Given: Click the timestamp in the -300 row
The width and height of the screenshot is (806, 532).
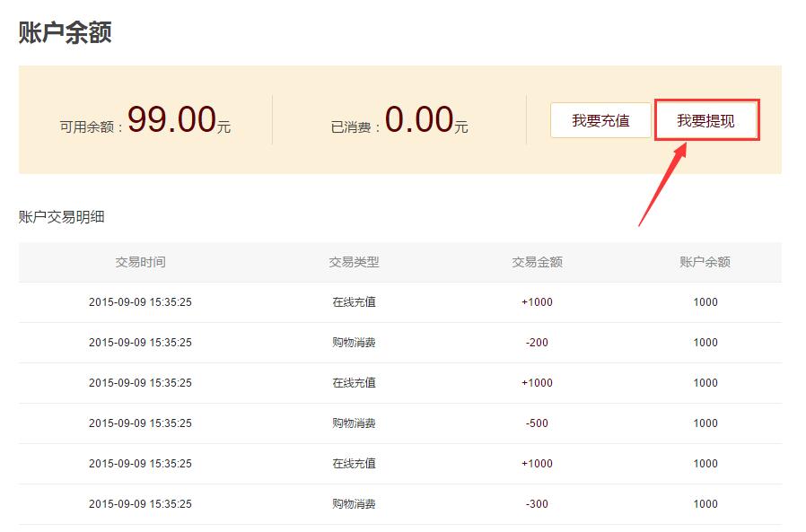Looking at the screenshot, I should [140, 504].
